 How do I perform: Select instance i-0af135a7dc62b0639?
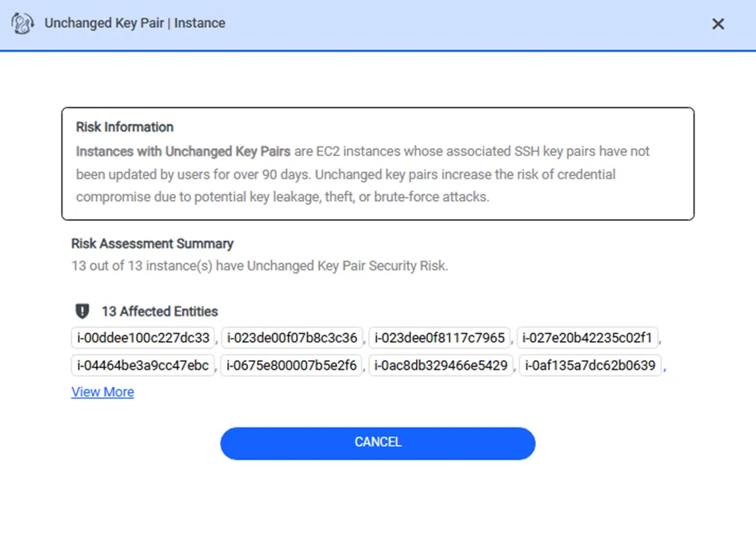pos(590,365)
